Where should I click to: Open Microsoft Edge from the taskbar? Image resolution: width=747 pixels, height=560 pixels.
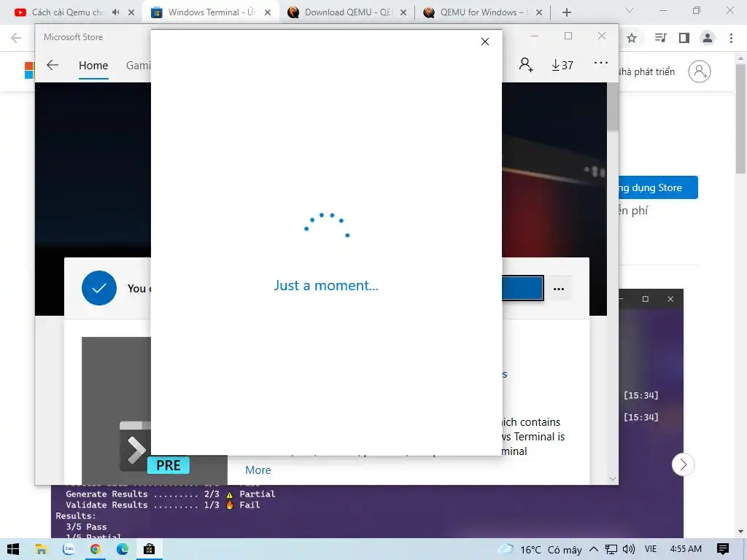click(x=123, y=550)
